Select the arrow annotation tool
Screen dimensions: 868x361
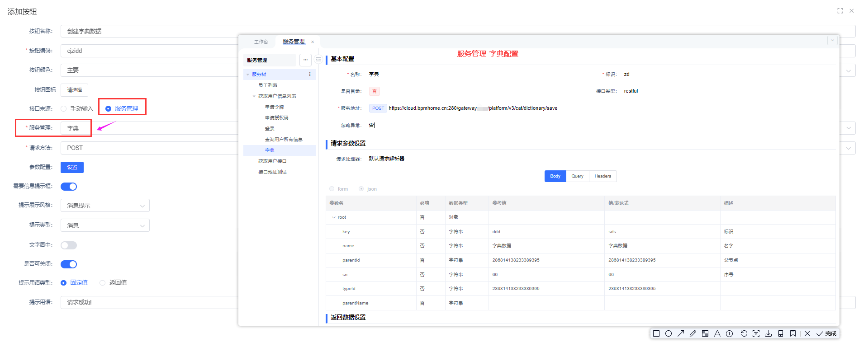(x=681, y=333)
